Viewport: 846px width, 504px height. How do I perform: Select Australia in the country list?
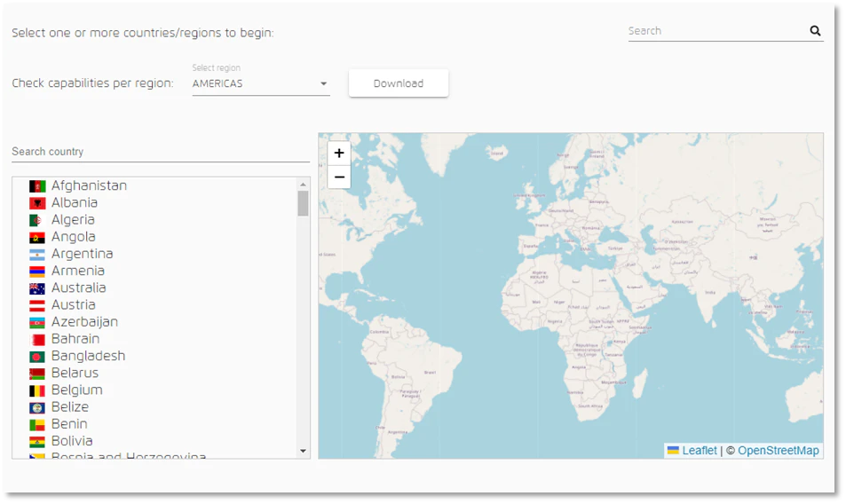tap(79, 287)
